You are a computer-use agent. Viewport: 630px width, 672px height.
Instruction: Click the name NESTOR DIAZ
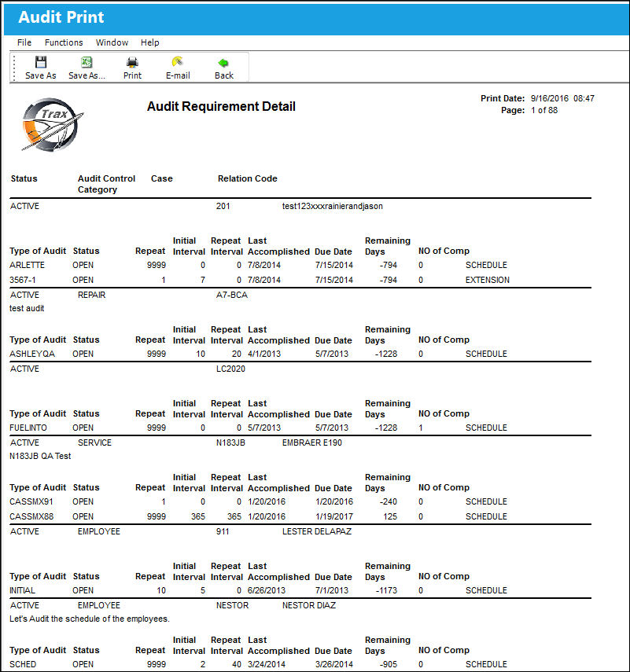click(x=309, y=605)
